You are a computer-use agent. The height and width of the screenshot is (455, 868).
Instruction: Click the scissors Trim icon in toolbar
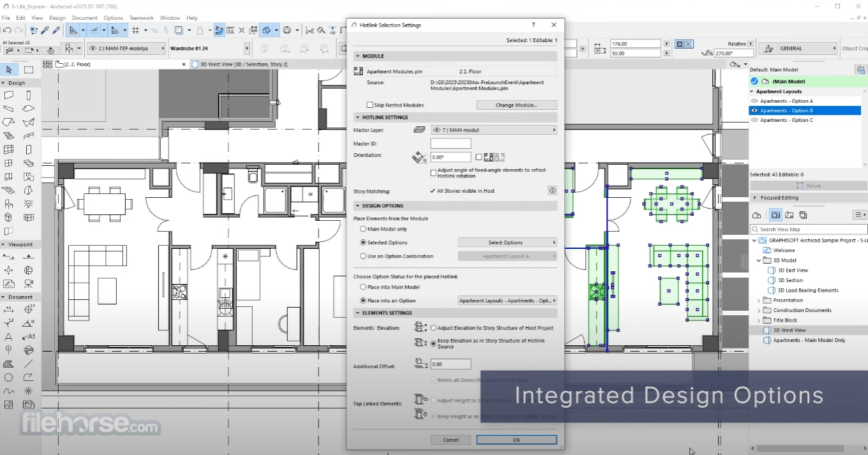[x=310, y=30]
